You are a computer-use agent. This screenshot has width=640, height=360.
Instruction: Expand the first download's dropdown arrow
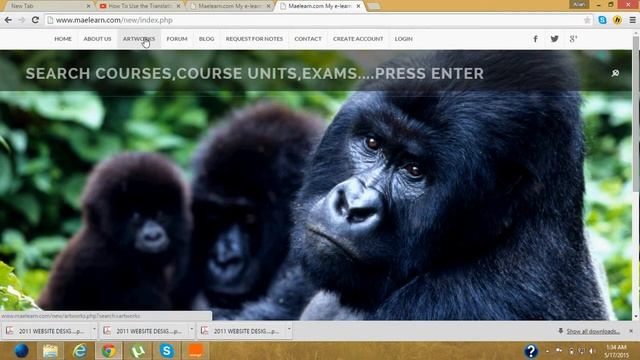94,329
